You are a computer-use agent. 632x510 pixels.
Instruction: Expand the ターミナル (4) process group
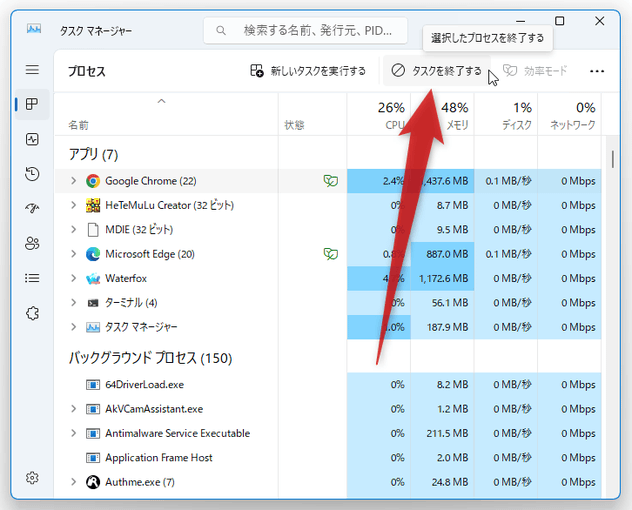click(73, 302)
